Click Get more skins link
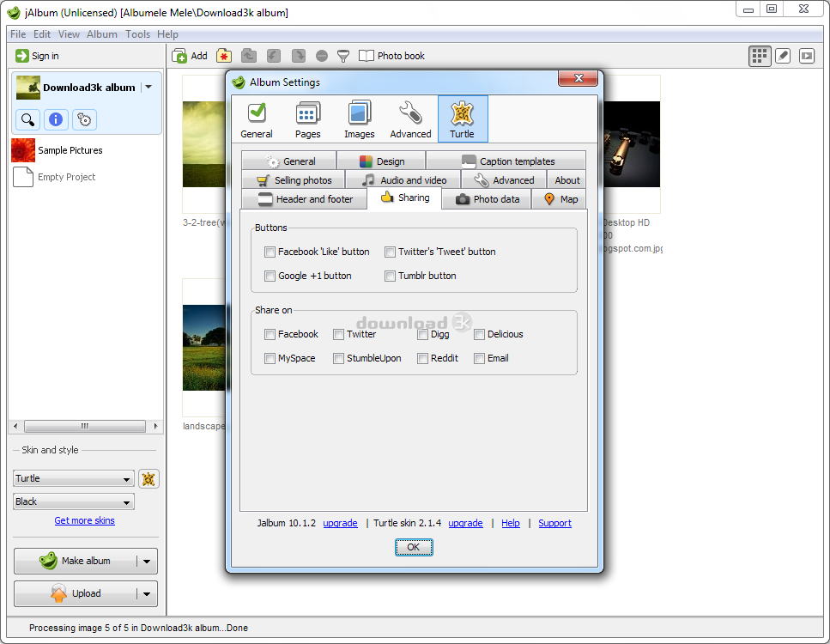The width and height of the screenshot is (830, 644). click(85, 520)
